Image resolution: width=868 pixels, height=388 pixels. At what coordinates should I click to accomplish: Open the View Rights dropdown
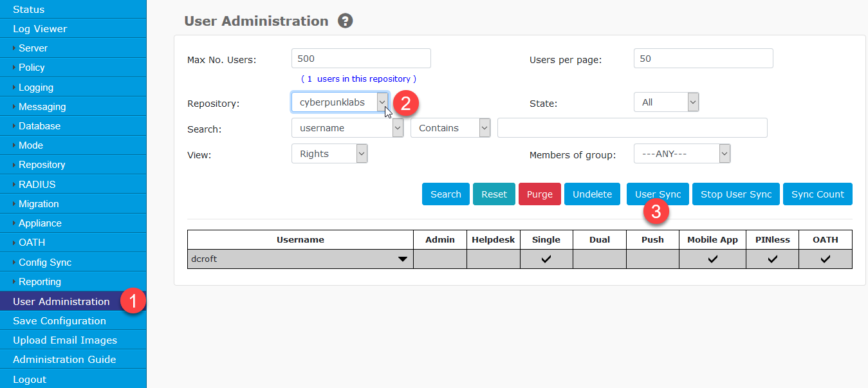(x=329, y=154)
